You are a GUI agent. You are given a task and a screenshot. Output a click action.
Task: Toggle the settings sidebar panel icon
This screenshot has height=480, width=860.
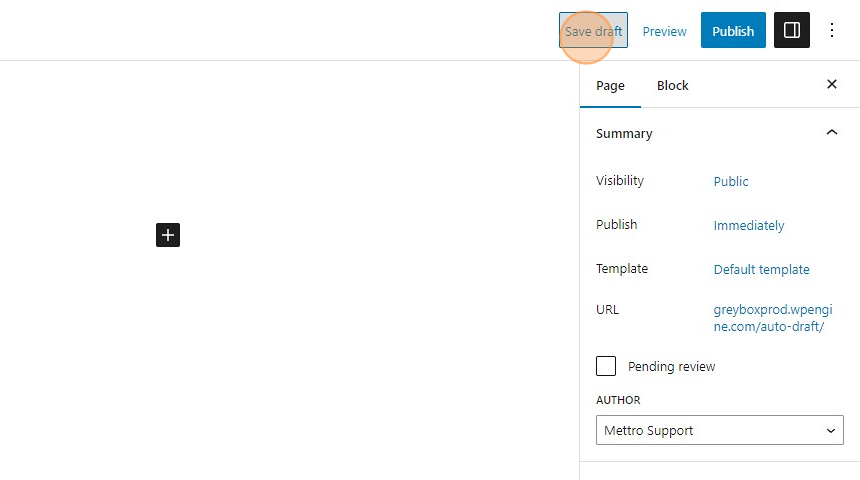click(x=791, y=30)
